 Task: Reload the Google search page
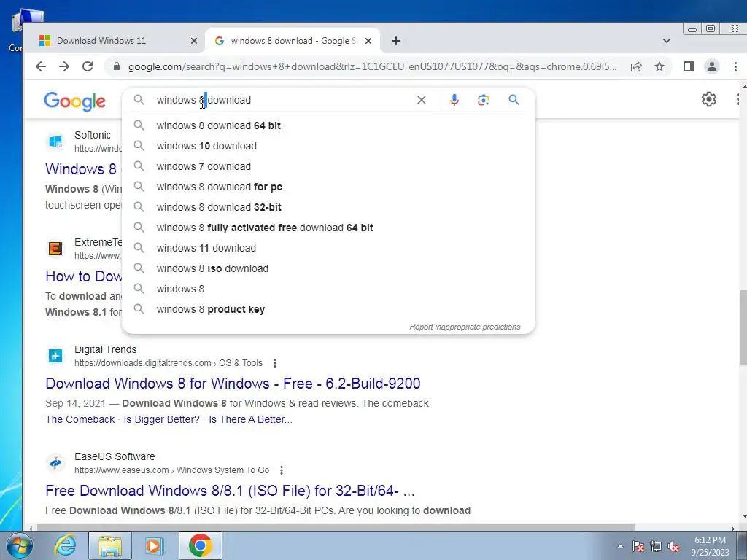click(x=88, y=66)
